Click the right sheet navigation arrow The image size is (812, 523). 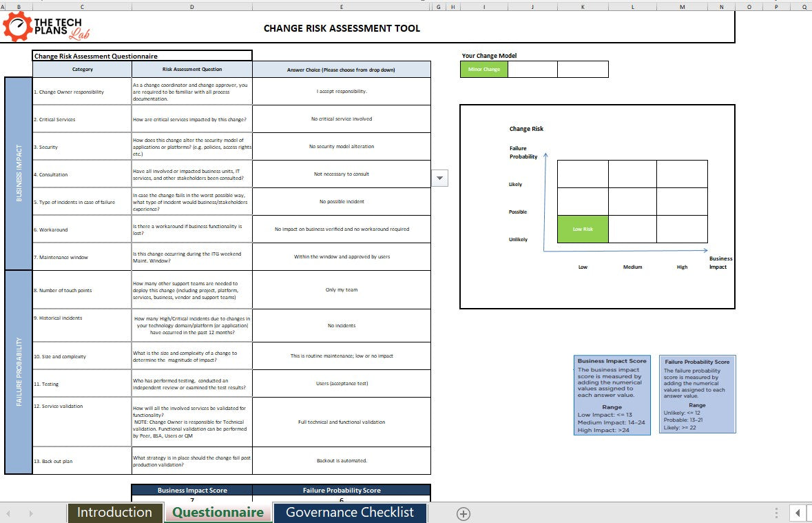(31, 513)
